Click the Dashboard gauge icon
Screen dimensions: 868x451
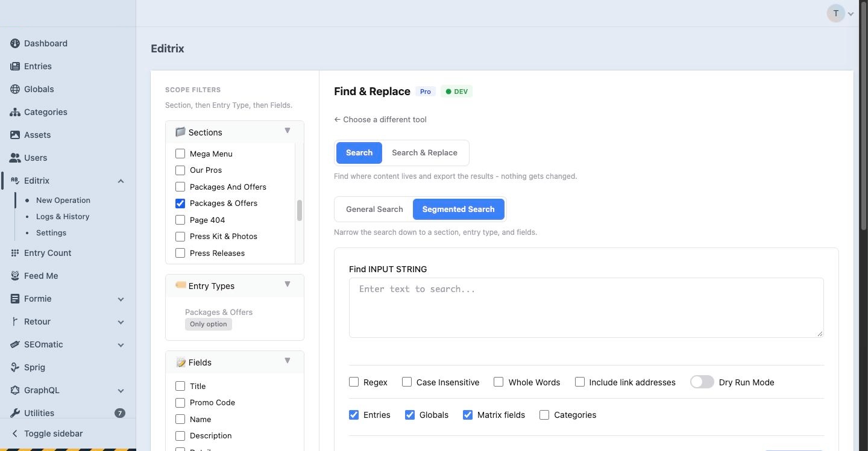(15, 43)
